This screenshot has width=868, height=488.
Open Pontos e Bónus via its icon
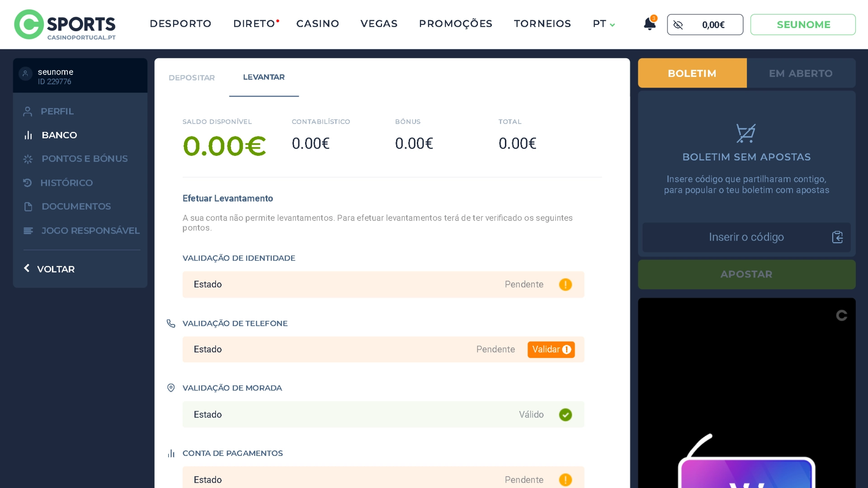27,159
